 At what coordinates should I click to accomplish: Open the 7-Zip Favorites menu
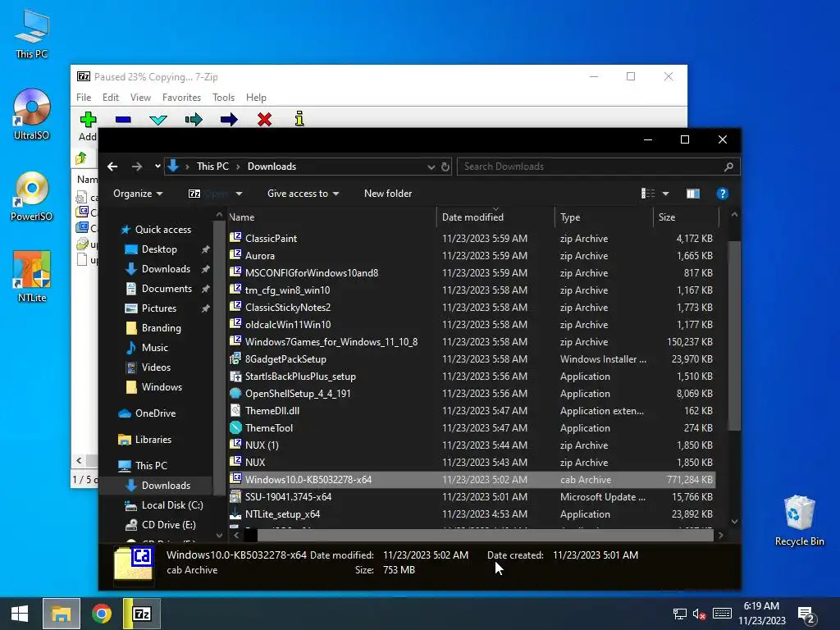pyautogui.click(x=181, y=98)
